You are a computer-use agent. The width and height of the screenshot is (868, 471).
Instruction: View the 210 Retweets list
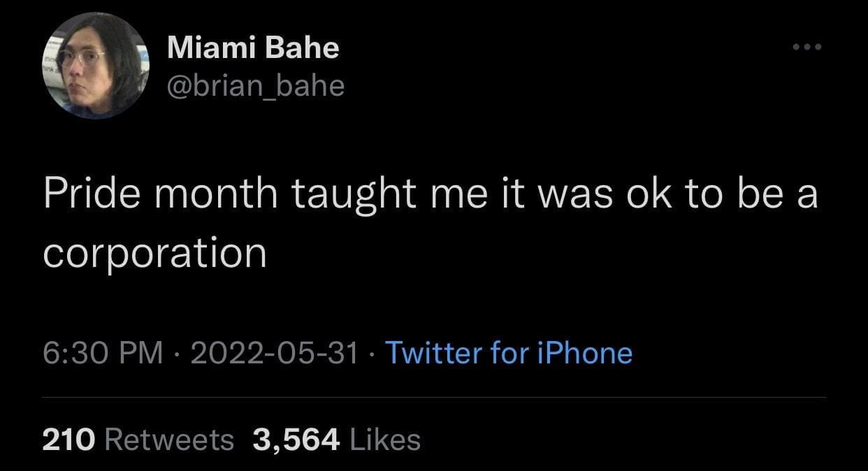[x=138, y=440]
